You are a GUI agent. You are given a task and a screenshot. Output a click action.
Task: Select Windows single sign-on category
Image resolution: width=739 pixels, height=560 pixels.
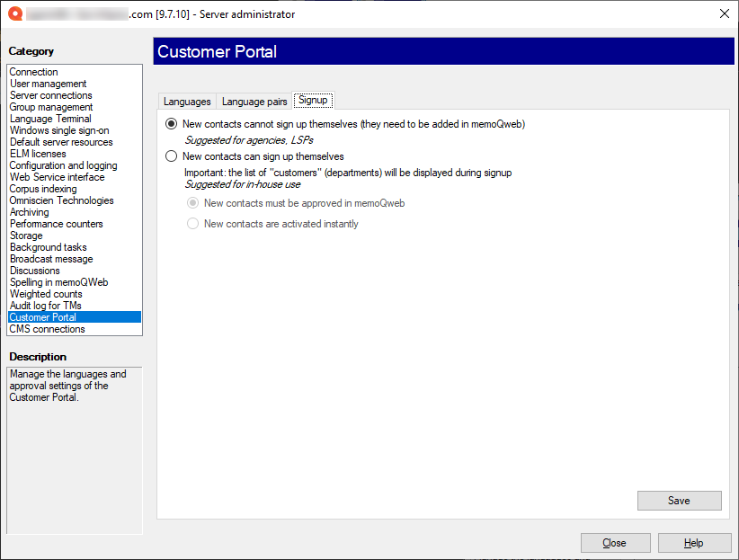59,130
